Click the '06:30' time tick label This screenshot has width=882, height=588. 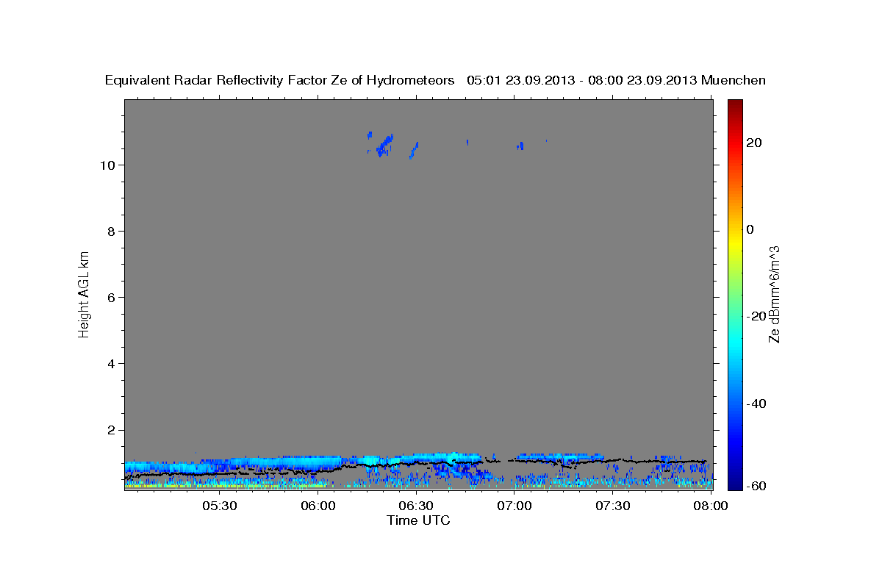pyautogui.click(x=416, y=506)
